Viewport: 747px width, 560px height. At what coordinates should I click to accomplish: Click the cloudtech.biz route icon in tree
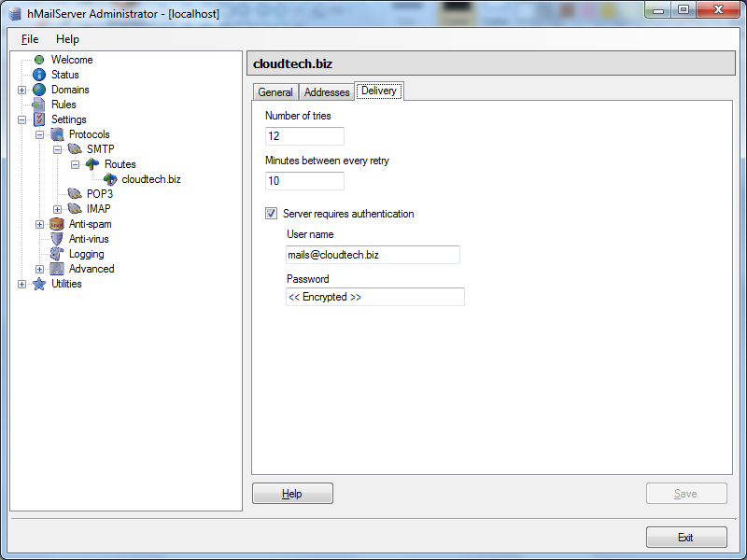(x=110, y=179)
